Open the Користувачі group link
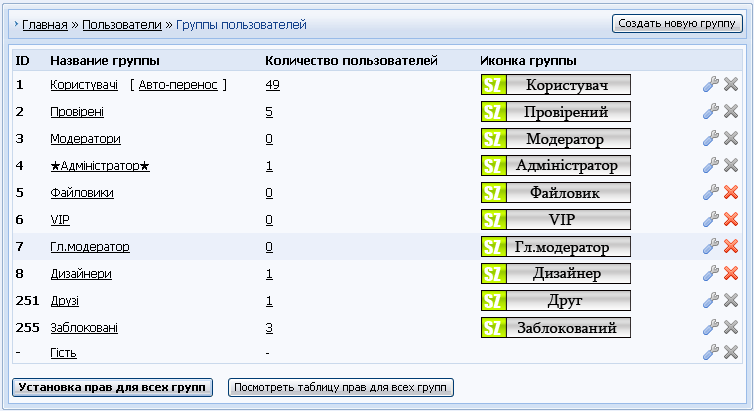 [84, 85]
